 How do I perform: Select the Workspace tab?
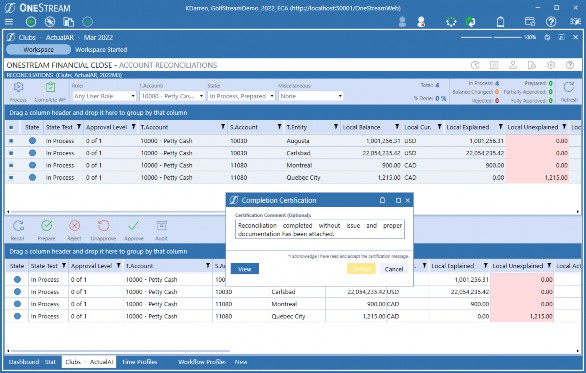pos(38,50)
